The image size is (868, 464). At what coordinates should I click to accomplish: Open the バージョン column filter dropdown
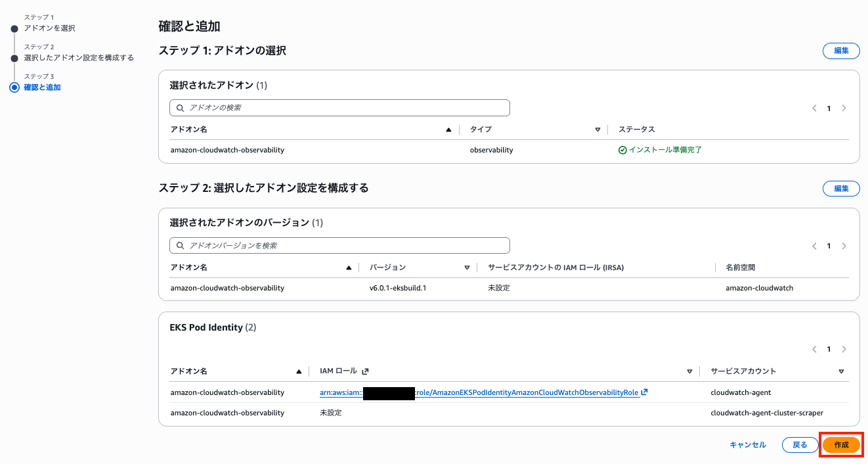467,267
